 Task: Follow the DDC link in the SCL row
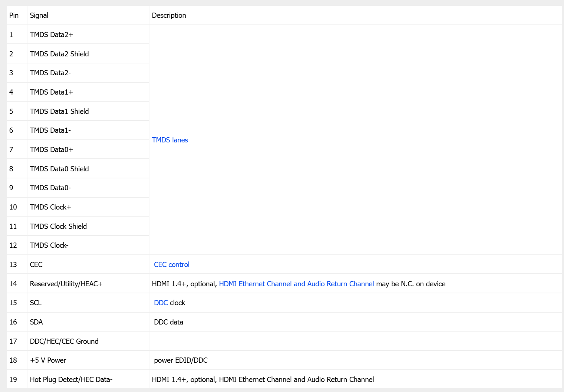pos(161,303)
